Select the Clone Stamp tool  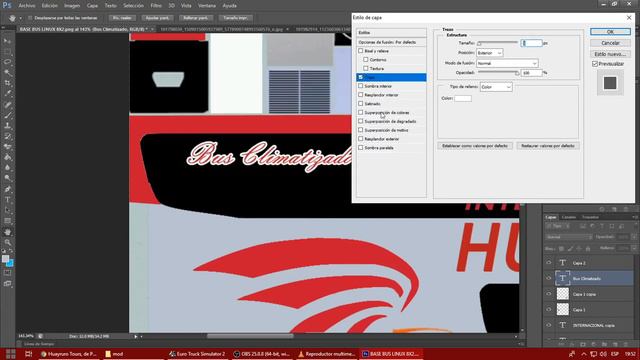point(7,126)
